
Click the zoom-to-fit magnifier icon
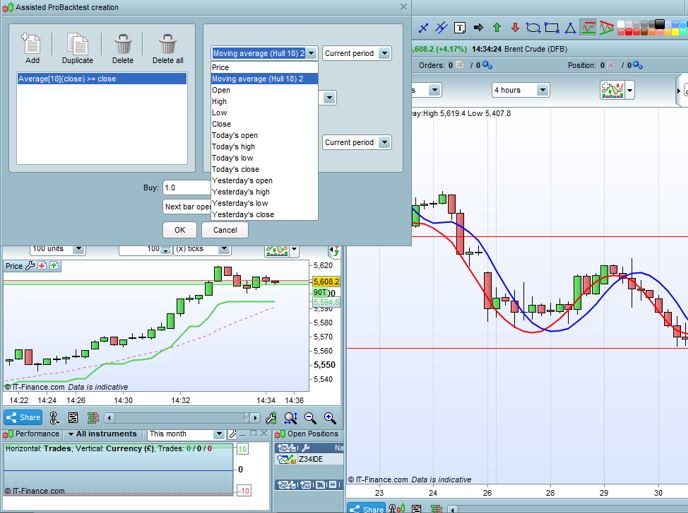click(x=290, y=418)
